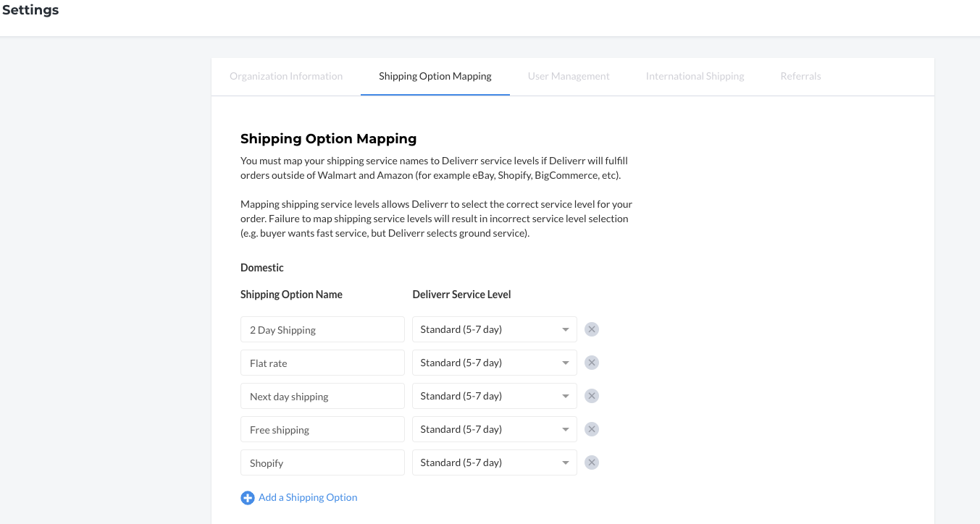The width and height of the screenshot is (980, 524).
Task: Switch to Organization Information tab
Action: 286,76
